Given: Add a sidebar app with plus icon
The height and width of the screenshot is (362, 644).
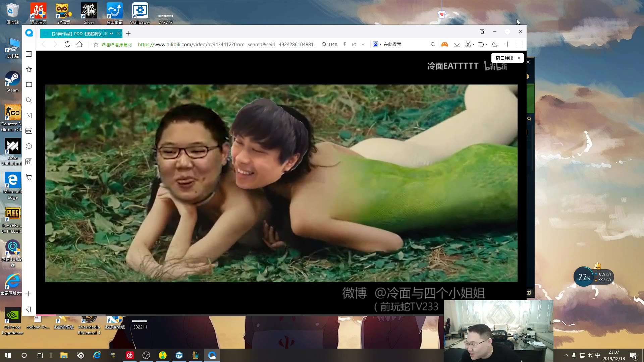Looking at the screenshot, I should point(29,294).
